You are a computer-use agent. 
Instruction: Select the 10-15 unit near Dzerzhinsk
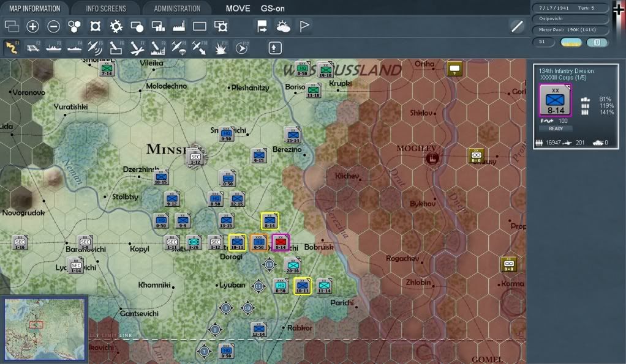[161, 177]
